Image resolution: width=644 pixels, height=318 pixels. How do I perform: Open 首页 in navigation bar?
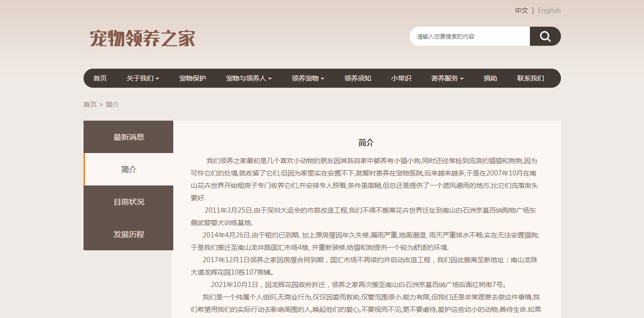(100, 78)
